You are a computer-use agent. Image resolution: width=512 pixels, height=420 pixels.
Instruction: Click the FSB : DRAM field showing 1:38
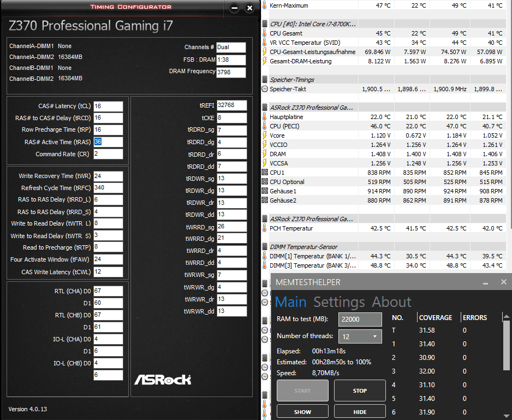(231, 60)
